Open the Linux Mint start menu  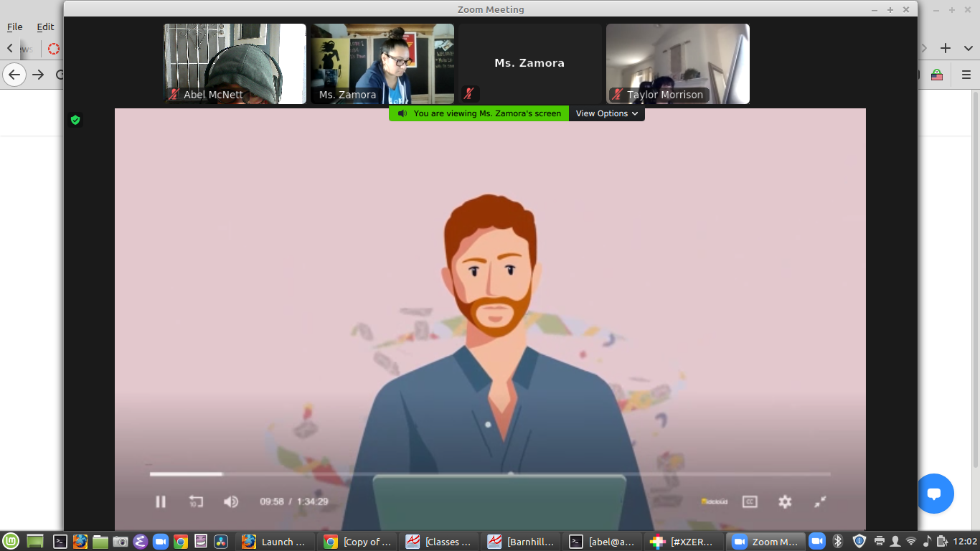(x=11, y=542)
